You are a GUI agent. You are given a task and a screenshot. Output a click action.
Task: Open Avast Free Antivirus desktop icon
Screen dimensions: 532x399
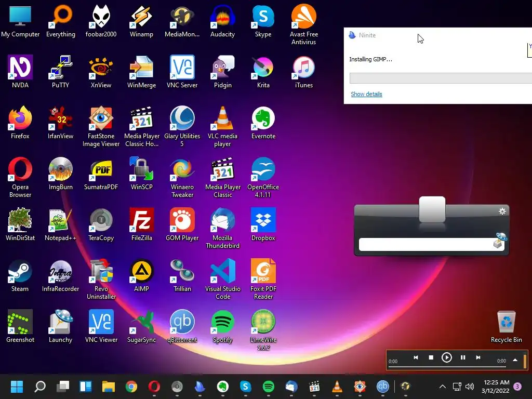pos(303,25)
